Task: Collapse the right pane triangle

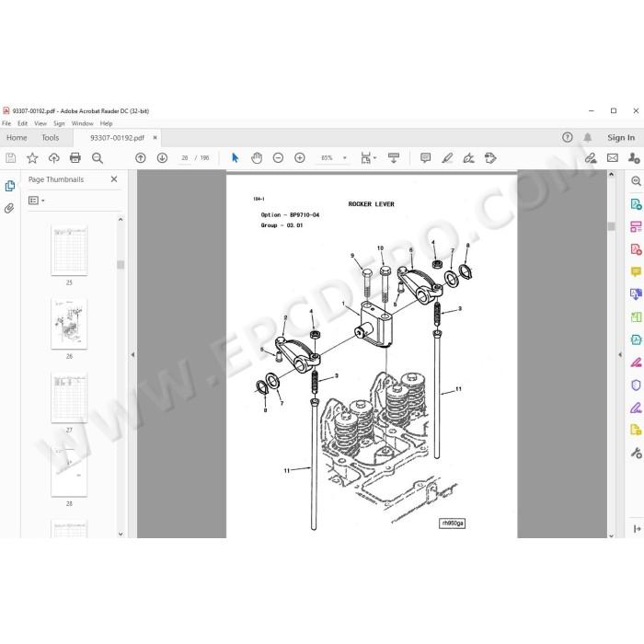Action: (620, 354)
